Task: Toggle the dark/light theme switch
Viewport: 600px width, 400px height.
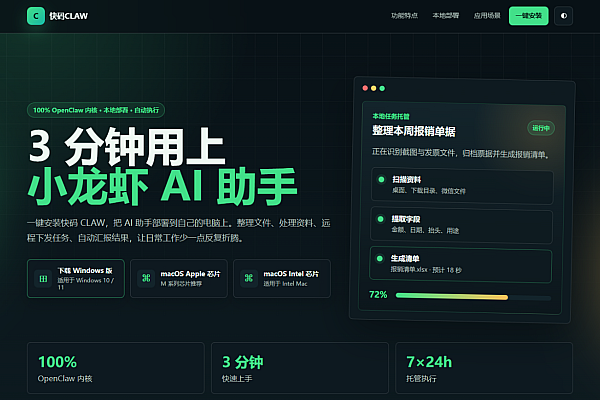Action: tap(564, 16)
